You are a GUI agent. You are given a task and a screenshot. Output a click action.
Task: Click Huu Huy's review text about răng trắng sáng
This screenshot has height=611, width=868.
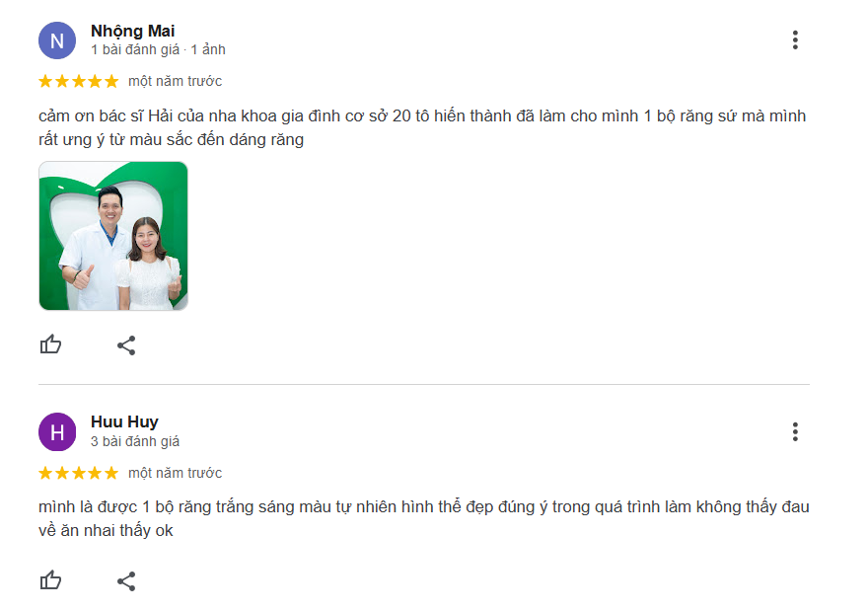click(x=423, y=519)
